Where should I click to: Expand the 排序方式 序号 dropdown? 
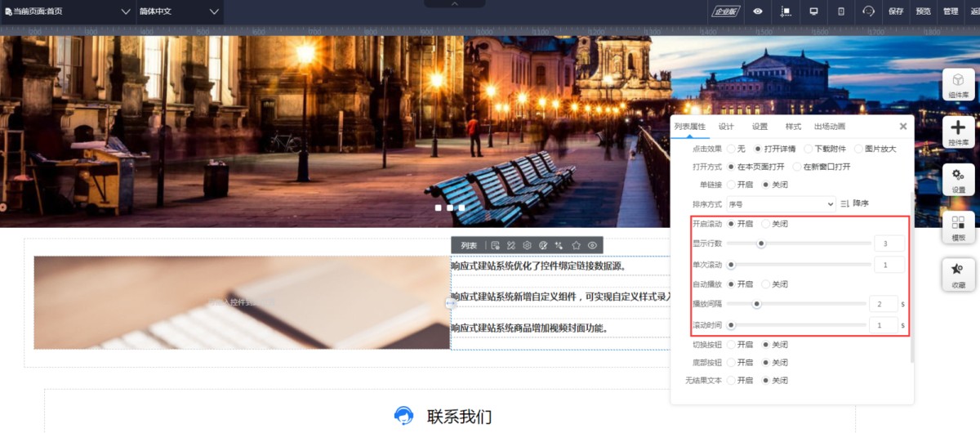(780, 203)
